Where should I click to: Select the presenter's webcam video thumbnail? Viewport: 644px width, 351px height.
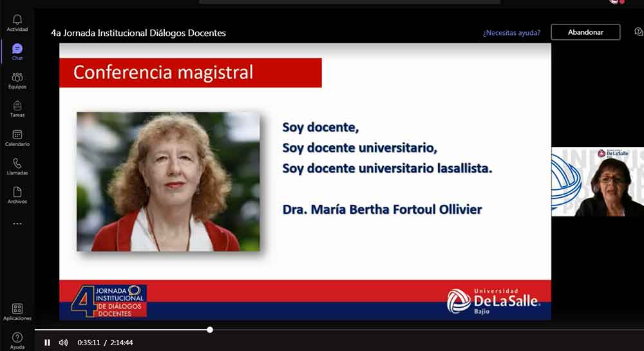[597, 182]
